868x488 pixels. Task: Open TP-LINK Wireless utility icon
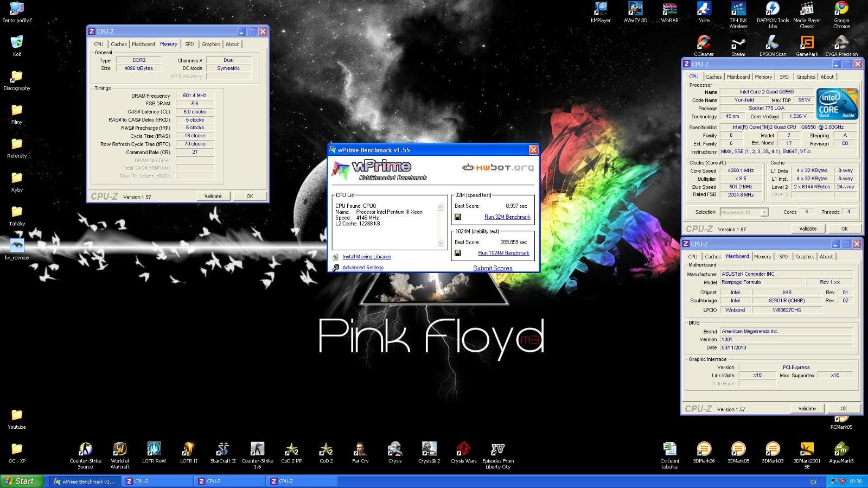[x=738, y=15]
